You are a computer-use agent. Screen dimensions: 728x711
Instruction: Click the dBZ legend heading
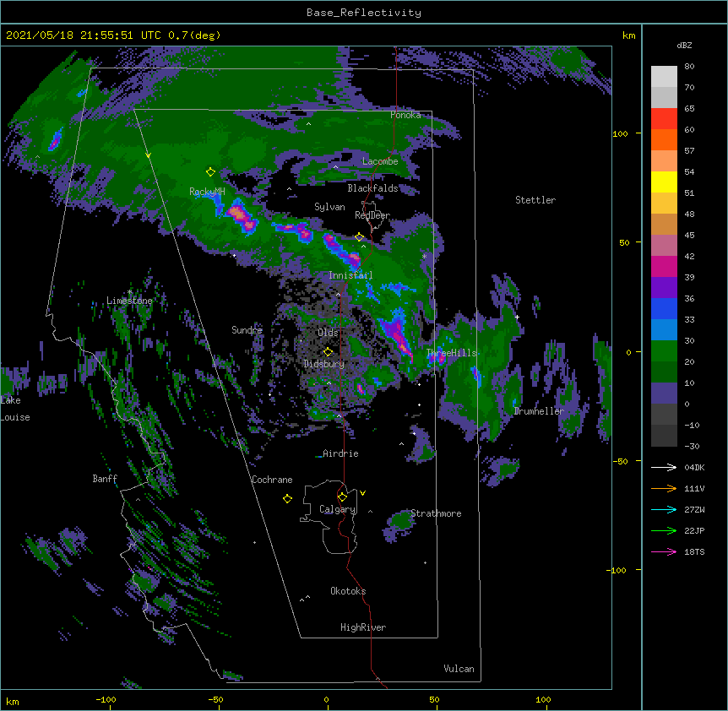tap(684, 46)
